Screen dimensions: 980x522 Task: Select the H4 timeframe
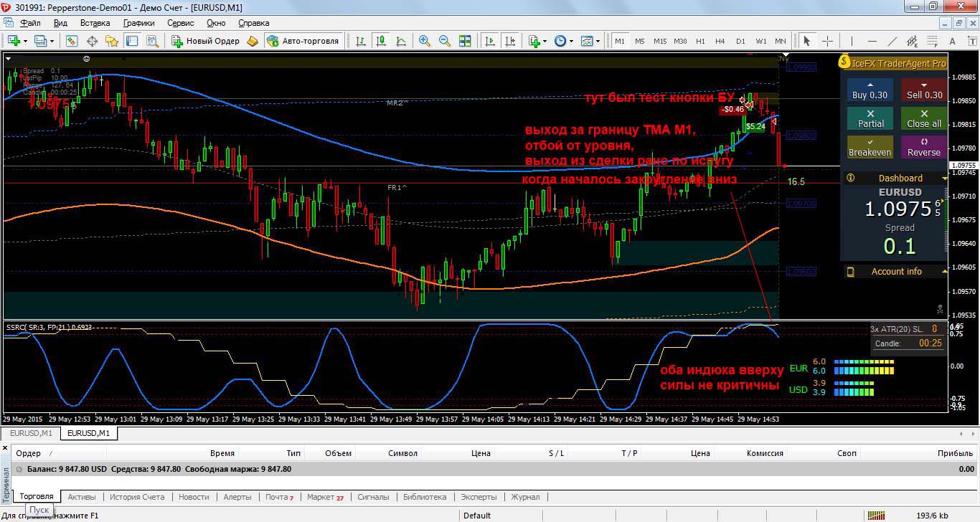(x=720, y=41)
